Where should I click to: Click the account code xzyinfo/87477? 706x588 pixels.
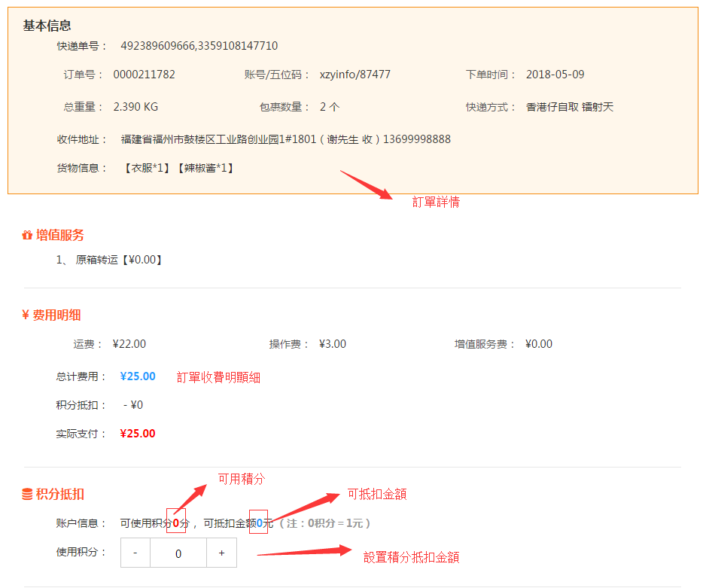point(355,75)
